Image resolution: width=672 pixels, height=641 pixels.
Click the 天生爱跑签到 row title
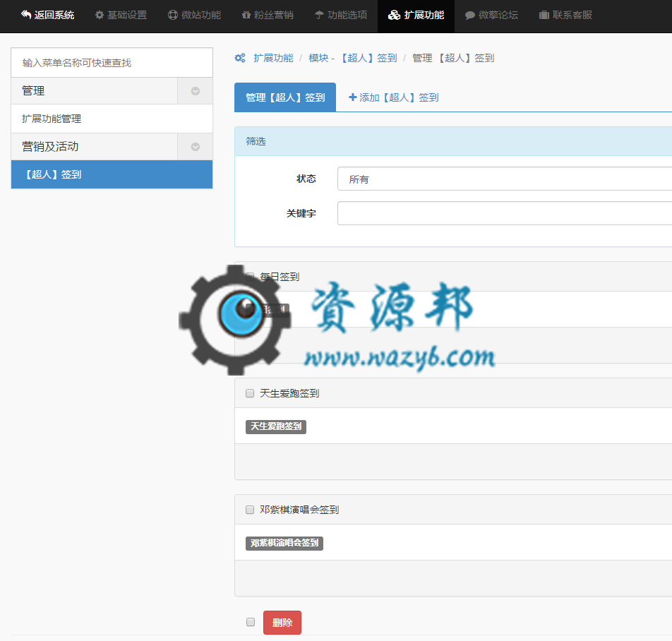coord(289,393)
